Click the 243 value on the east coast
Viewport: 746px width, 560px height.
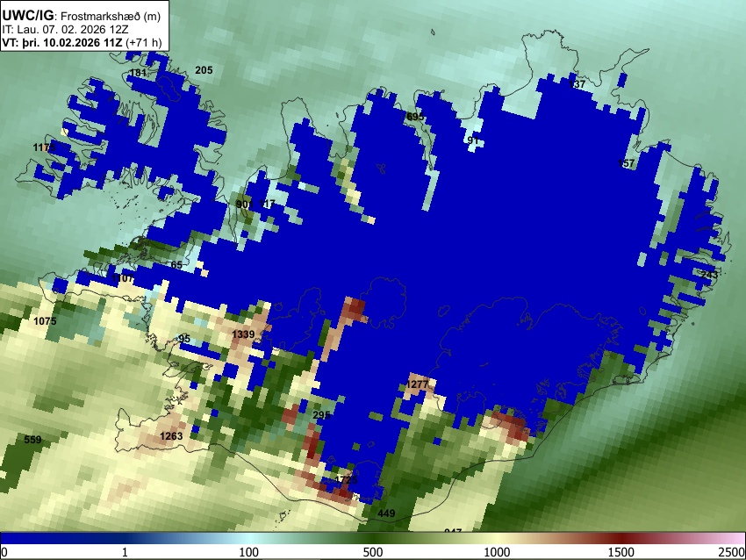pyautogui.click(x=709, y=275)
